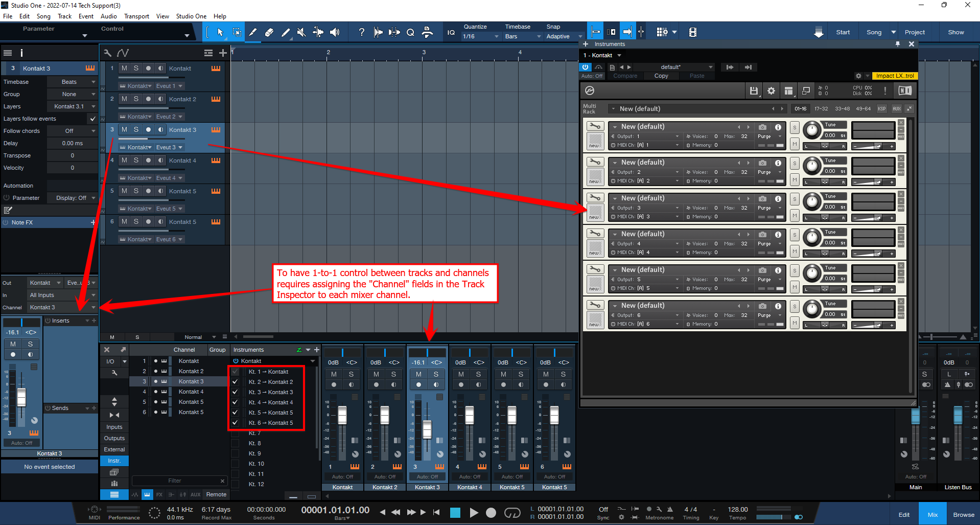Toggle the Layers follow events checkbox

click(92, 118)
